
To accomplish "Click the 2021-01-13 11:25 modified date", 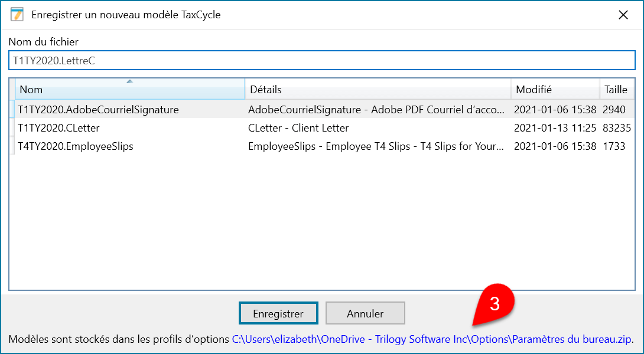I will pos(555,128).
